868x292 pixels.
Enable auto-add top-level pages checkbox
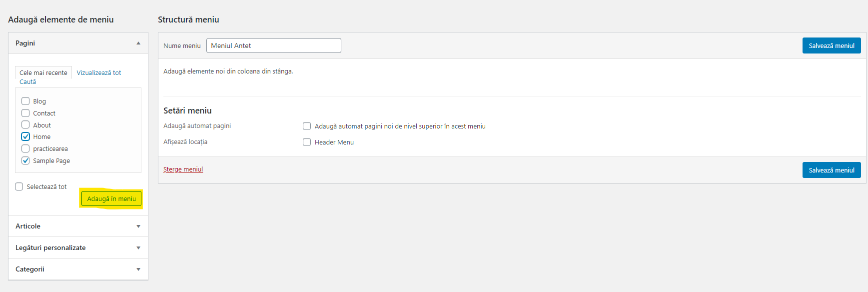(307, 126)
